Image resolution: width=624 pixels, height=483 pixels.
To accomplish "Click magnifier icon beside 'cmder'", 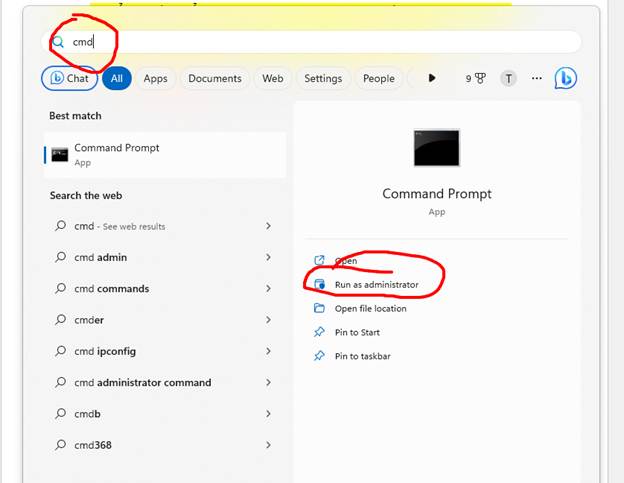I will 60,319.
